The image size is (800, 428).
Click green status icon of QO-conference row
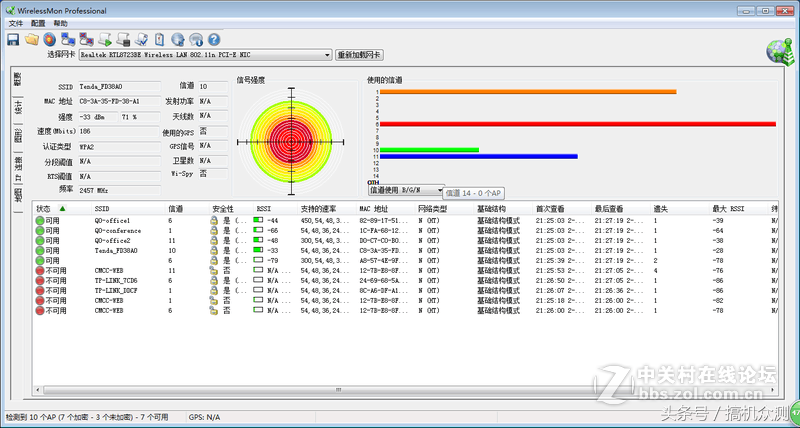[x=40, y=231]
